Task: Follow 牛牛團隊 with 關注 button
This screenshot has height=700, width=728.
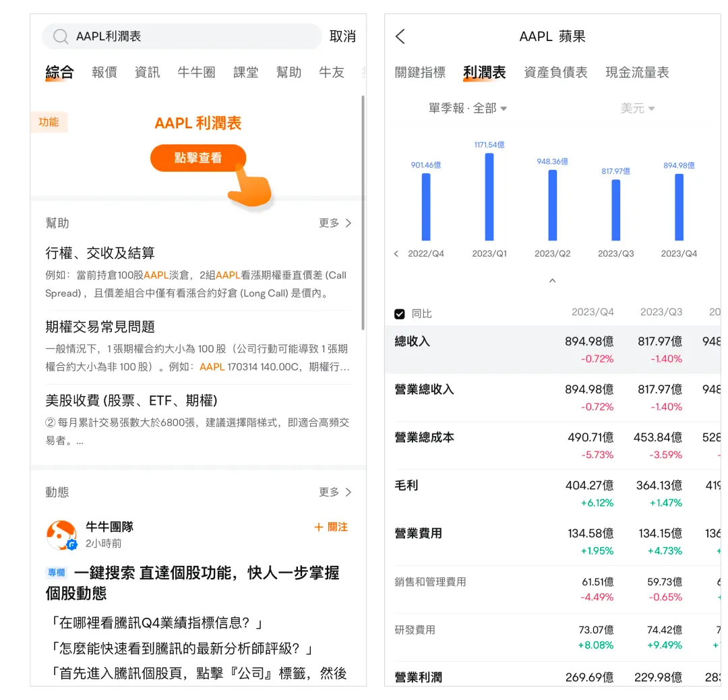Action: (331, 527)
